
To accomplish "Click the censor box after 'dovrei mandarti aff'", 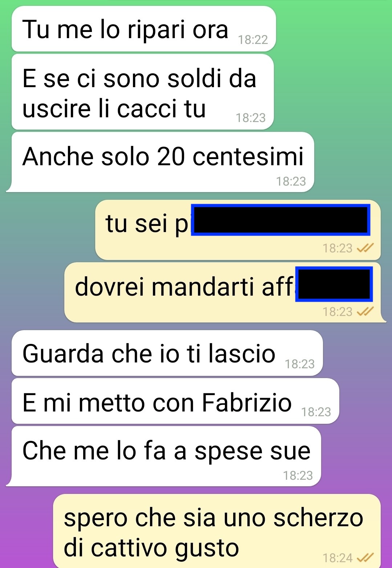I will (x=334, y=284).
